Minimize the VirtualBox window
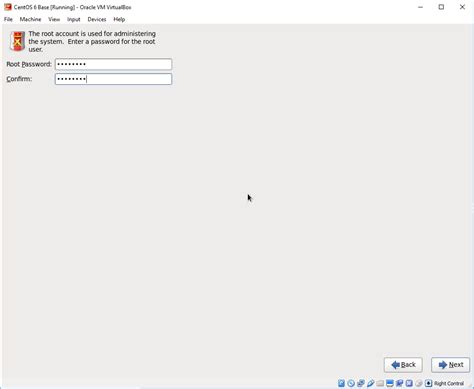474x389 pixels. pyautogui.click(x=420, y=7)
